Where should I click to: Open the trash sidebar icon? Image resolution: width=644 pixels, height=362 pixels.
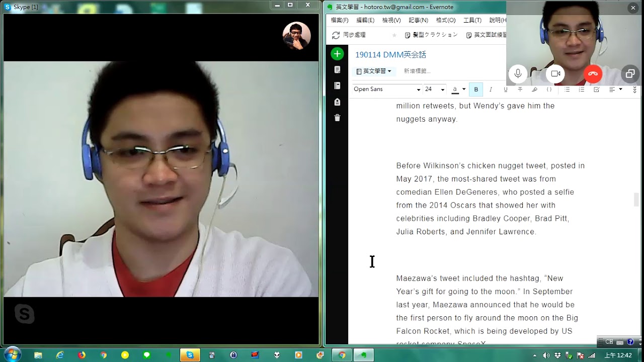click(337, 118)
